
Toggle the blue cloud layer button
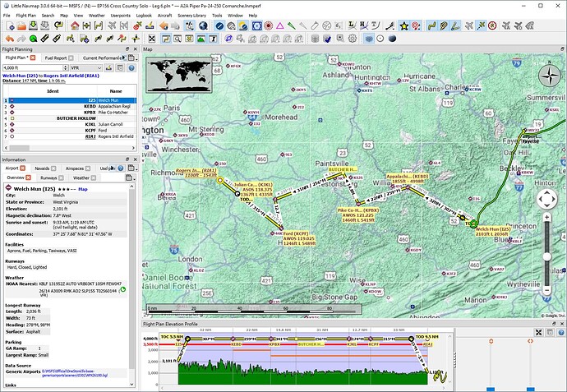click(x=368, y=39)
